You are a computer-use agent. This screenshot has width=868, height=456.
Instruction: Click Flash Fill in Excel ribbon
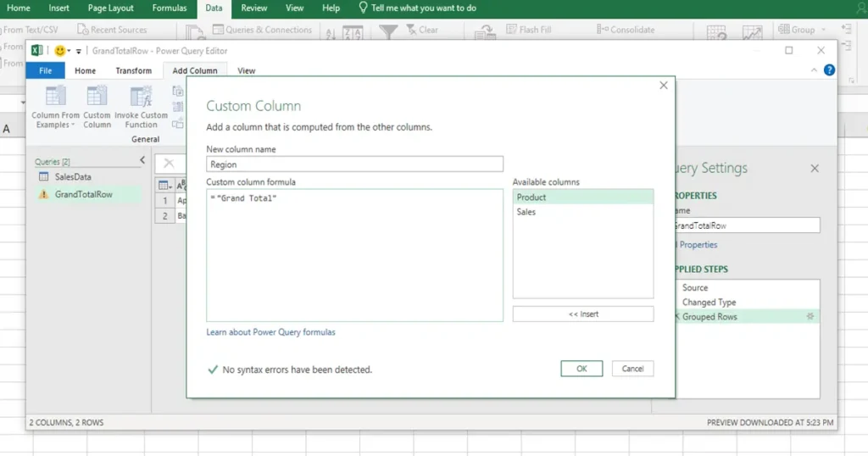click(x=529, y=30)
